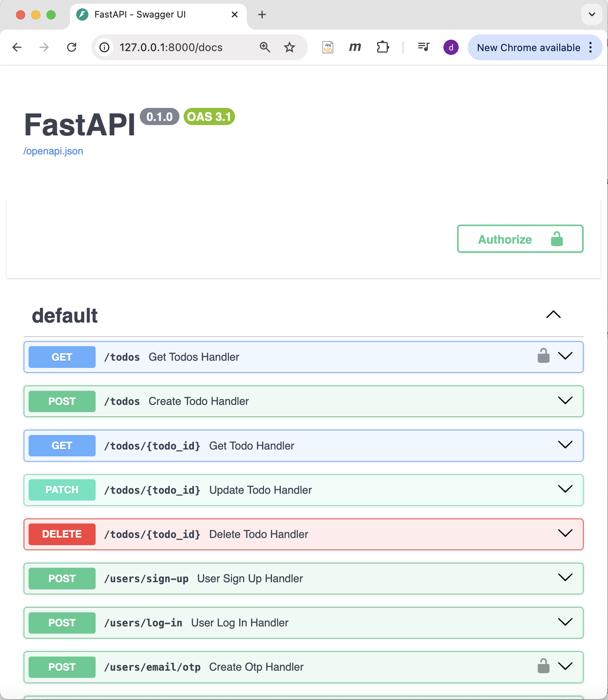This screenshot has height=700, width=608.
Task: Expand User Log In Handler chevron
Action: 565,622
